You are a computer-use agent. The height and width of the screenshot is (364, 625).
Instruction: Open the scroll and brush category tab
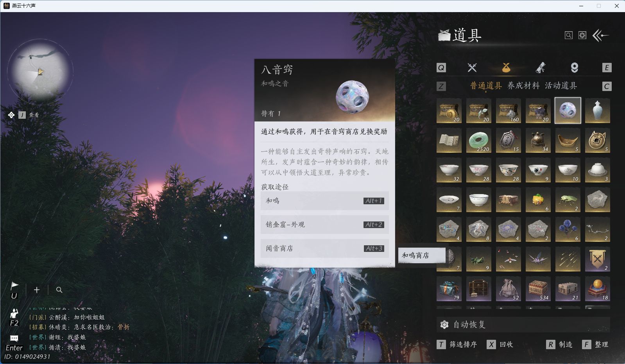pos(540,68)
